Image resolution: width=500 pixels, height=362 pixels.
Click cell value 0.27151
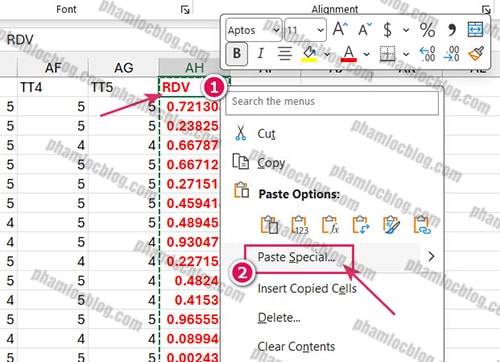[193, 184]
